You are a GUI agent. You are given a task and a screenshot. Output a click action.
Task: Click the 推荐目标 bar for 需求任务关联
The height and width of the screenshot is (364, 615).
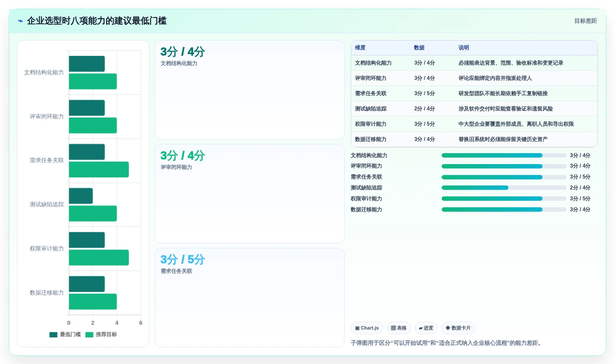pos(99,170)
